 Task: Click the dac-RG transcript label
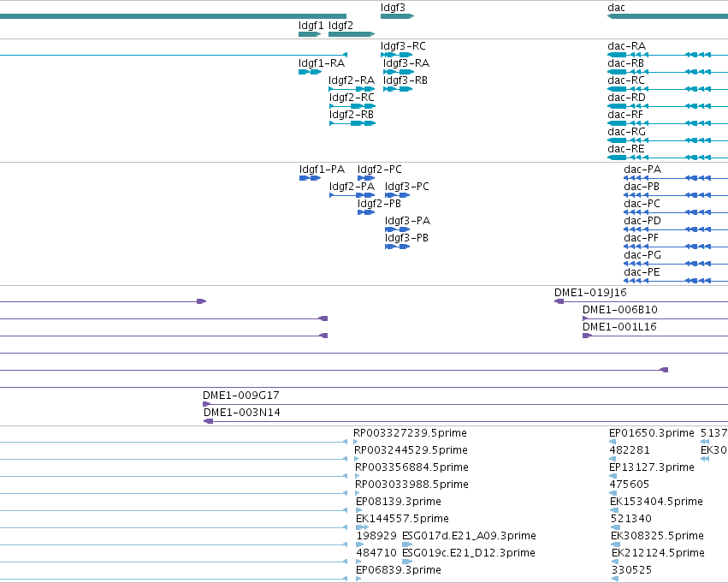[626, 132]
